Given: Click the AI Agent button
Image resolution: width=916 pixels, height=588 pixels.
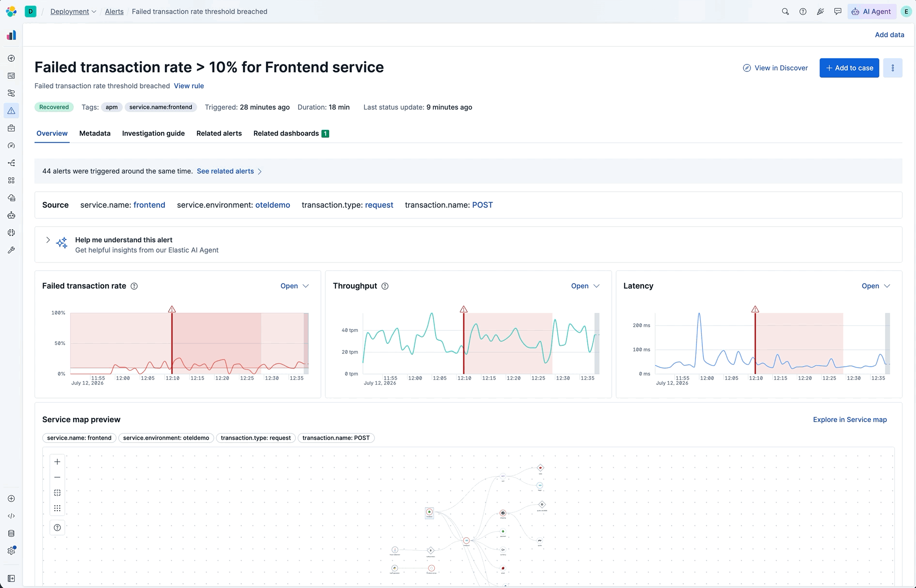Looking at the screenshot, I should tap(871, 12).
